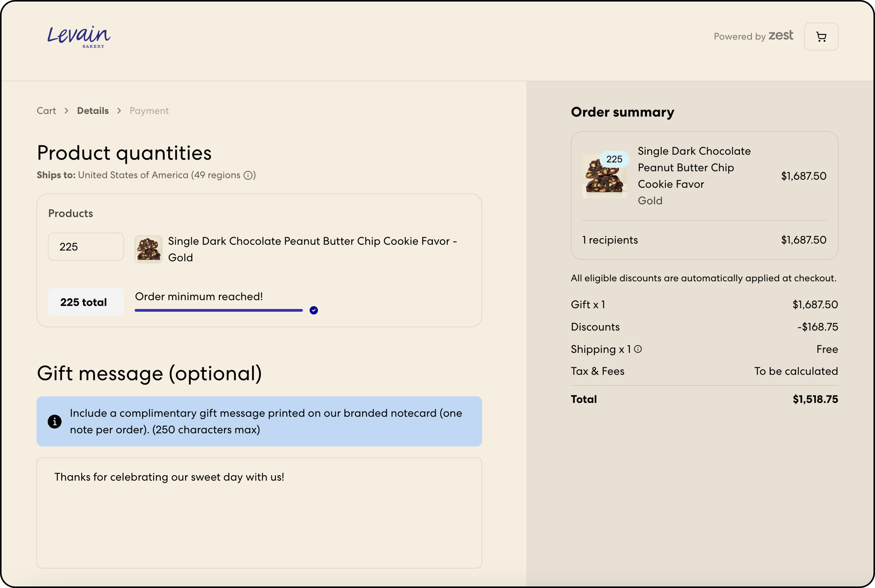Select the Details breadcrumb step
875x588 pixels.
click(x=93, y=111)
